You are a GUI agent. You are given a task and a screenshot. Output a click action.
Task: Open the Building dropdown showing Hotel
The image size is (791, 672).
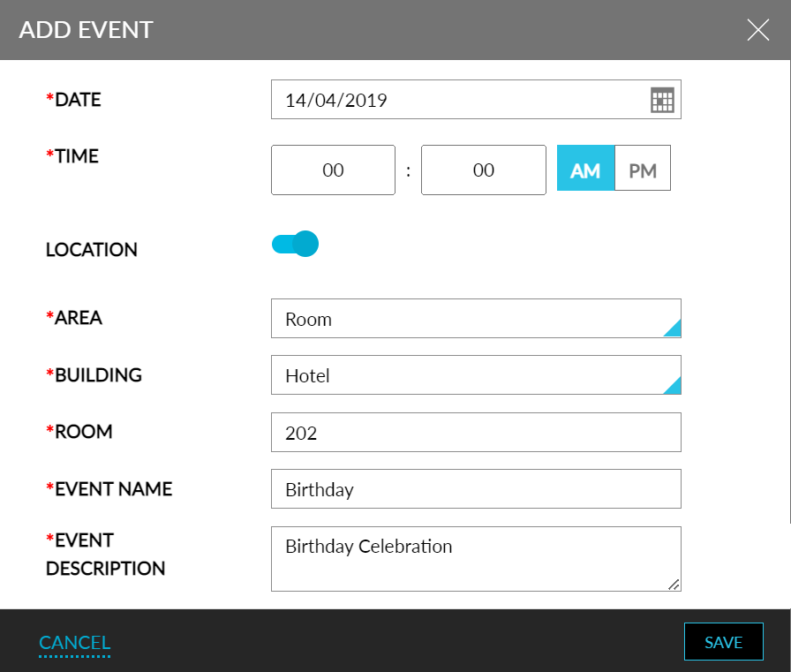click(x=477, y=374)
